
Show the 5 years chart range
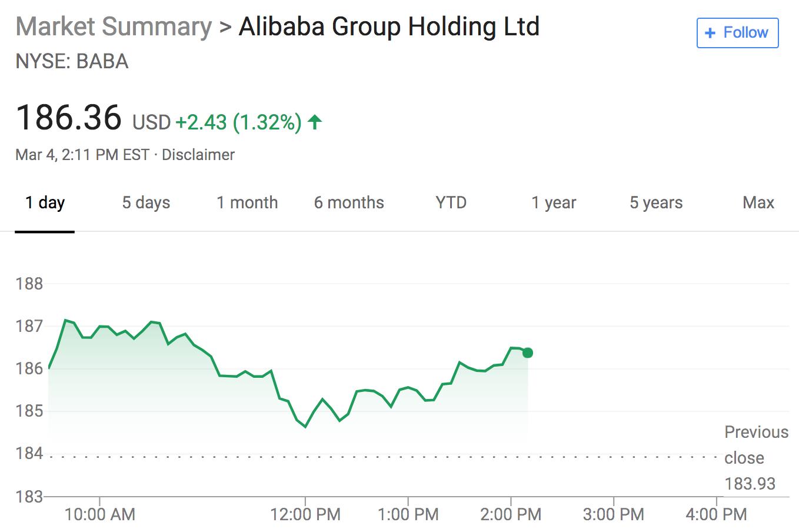(656, 203)
